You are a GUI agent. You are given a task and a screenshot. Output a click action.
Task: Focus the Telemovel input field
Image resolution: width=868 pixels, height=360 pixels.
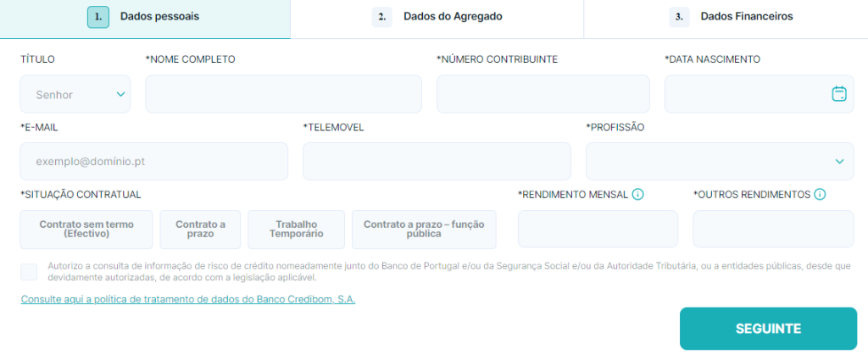tap(437, 161)
